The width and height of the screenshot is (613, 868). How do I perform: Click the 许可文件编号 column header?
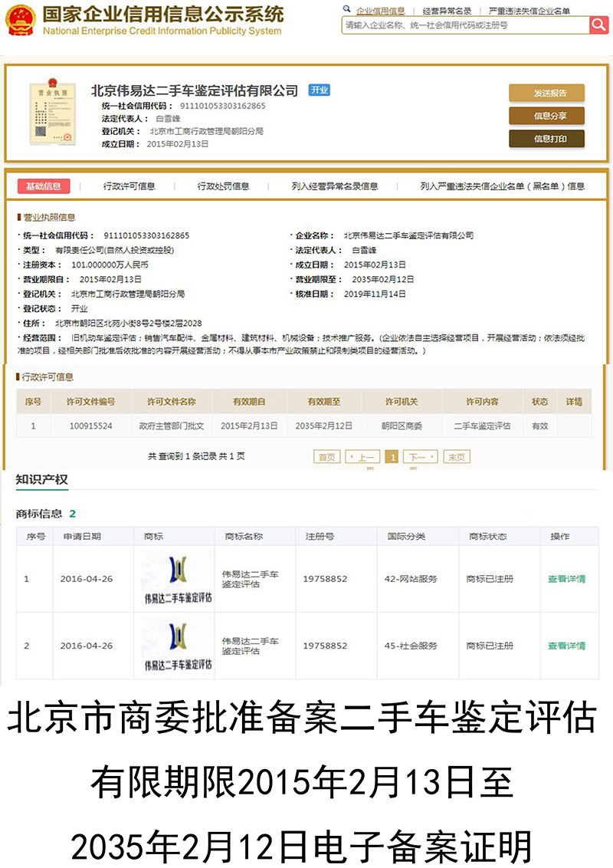pyautogui.click(x=90, y=401)
